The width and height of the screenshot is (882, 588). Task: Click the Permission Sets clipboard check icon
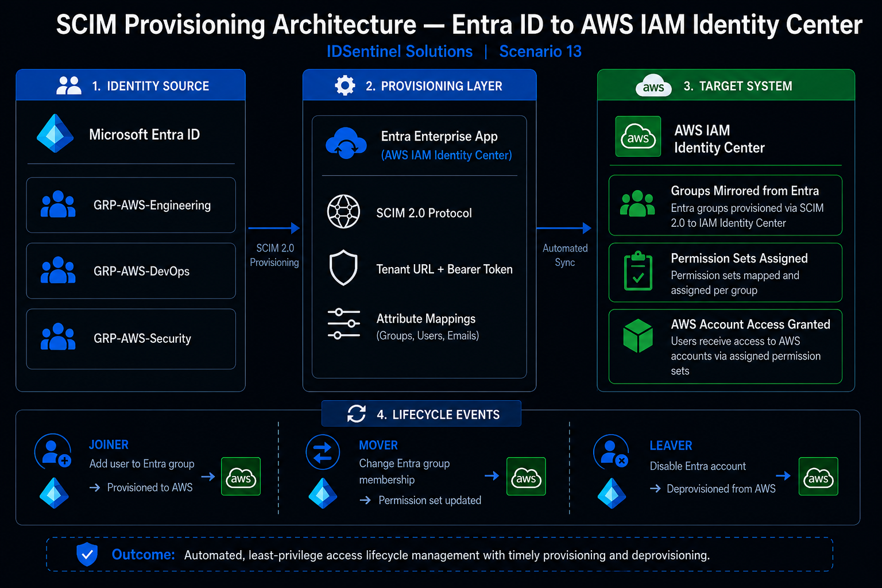638,270
